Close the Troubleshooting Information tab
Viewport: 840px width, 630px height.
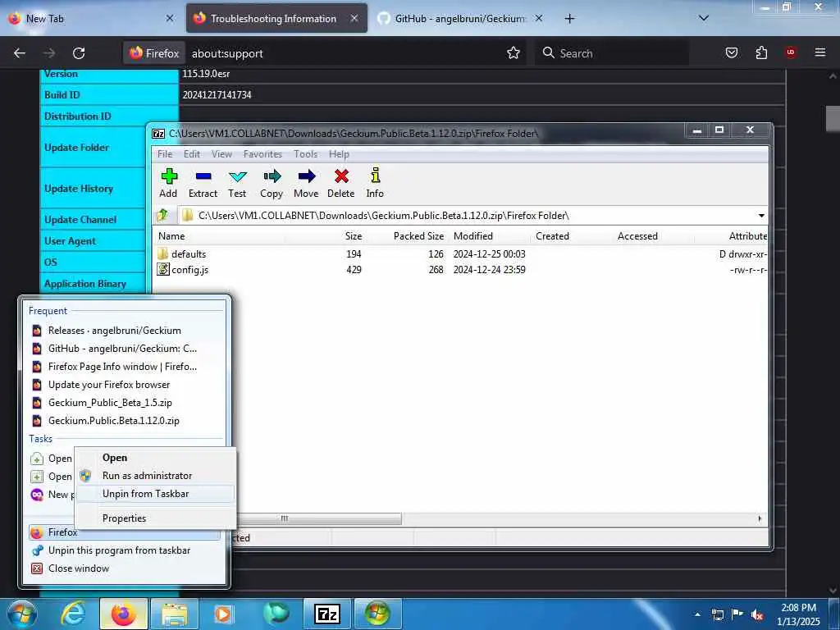354,18
